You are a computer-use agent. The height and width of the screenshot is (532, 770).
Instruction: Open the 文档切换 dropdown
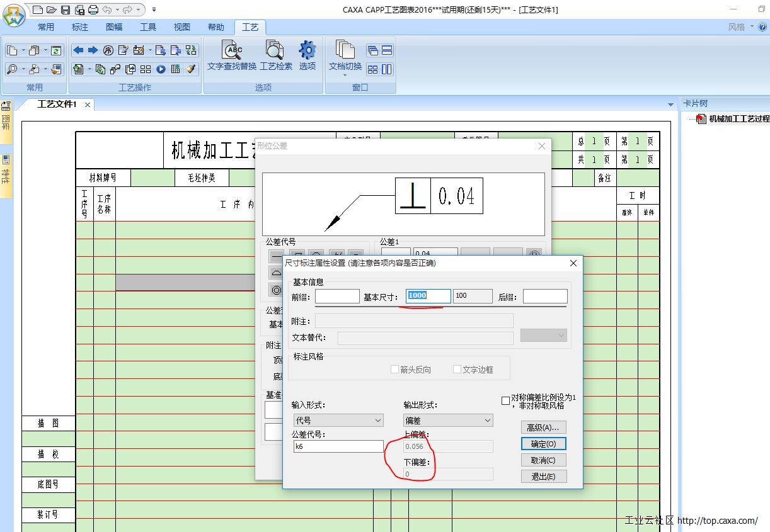pyautogui.click(x=345, y=75)
